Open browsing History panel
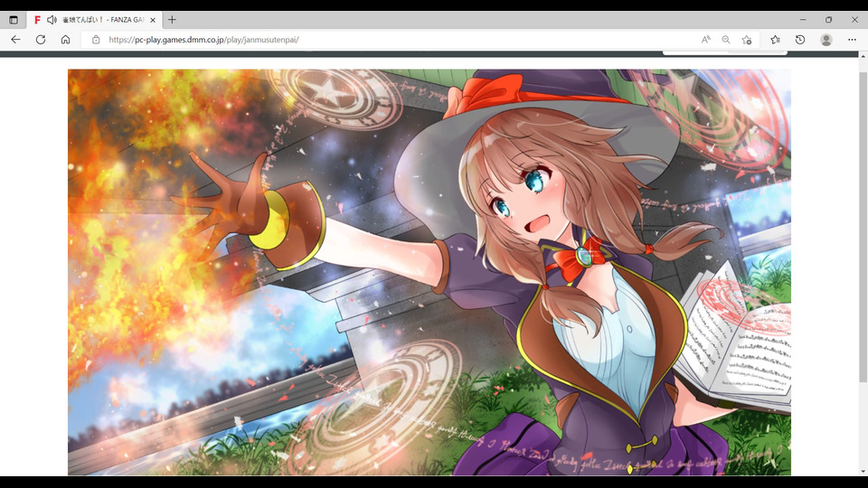Image resolution: width=868 pixels, height=488 pixels. (x=800, y=40)
